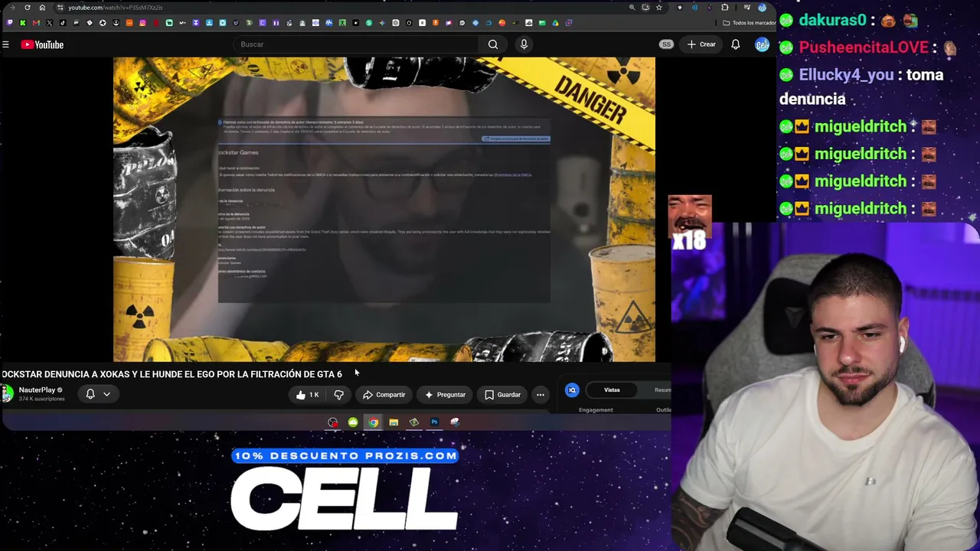
Task: Reload the page in the browser
Action: (x=28, y=8)
